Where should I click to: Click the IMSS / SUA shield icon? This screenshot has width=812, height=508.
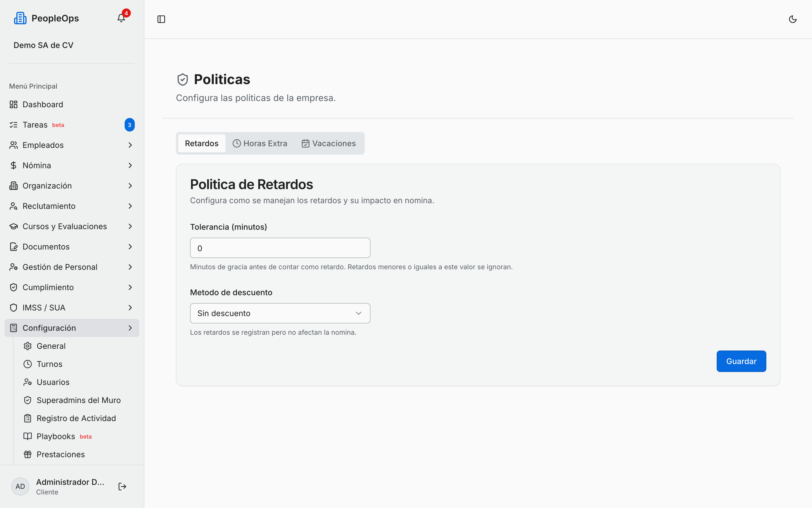[x=14, y=308]
